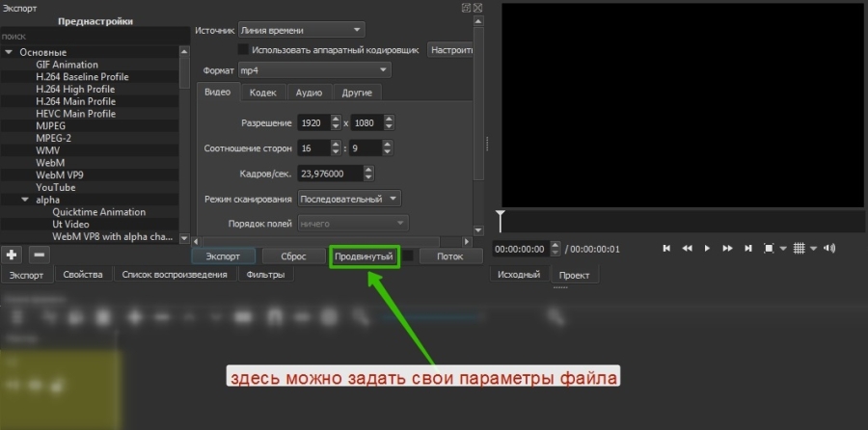Collapse the Основные presets group
The width and height of the screenshot is (868, 430).
tap(9, 52)
